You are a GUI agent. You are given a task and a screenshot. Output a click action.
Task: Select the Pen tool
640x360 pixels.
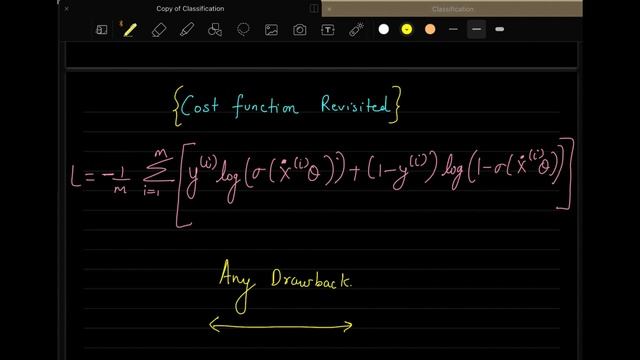coord(130,30)
